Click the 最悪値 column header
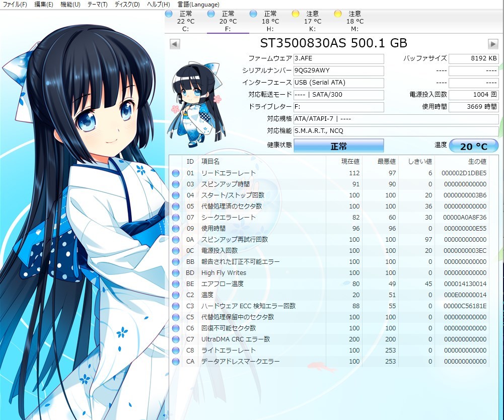The image size is (504, 420). click(x=386, y=162)
